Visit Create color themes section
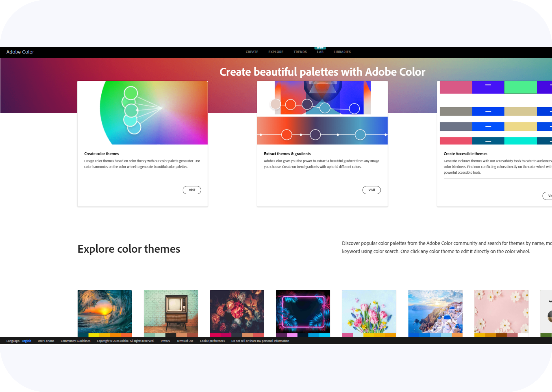 click(193, 190)
